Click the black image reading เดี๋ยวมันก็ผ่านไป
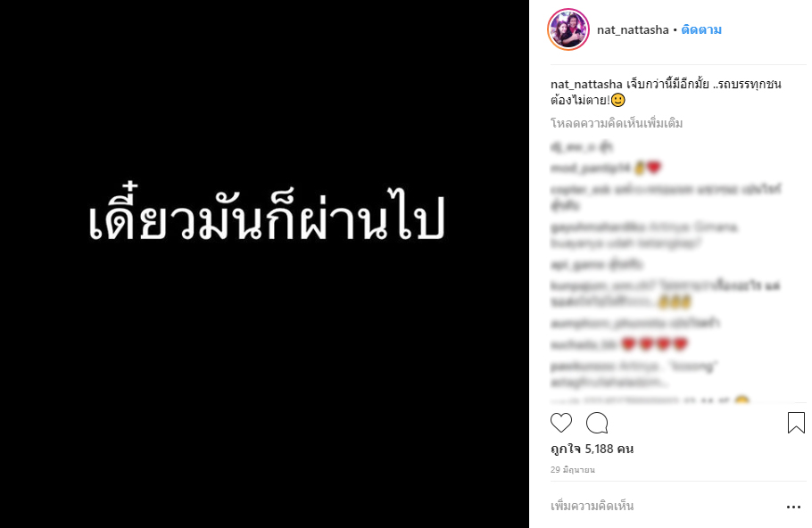 264,264
